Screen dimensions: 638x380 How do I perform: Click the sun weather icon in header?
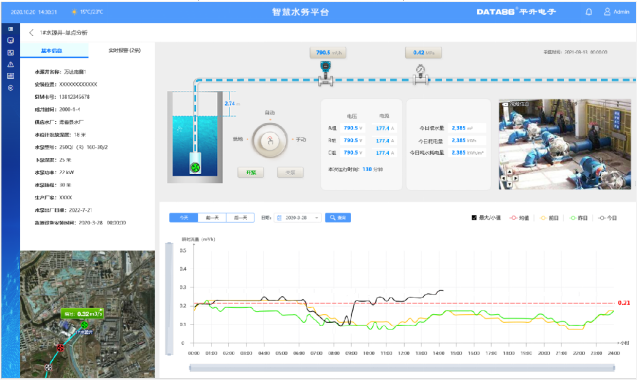point(74,12)
